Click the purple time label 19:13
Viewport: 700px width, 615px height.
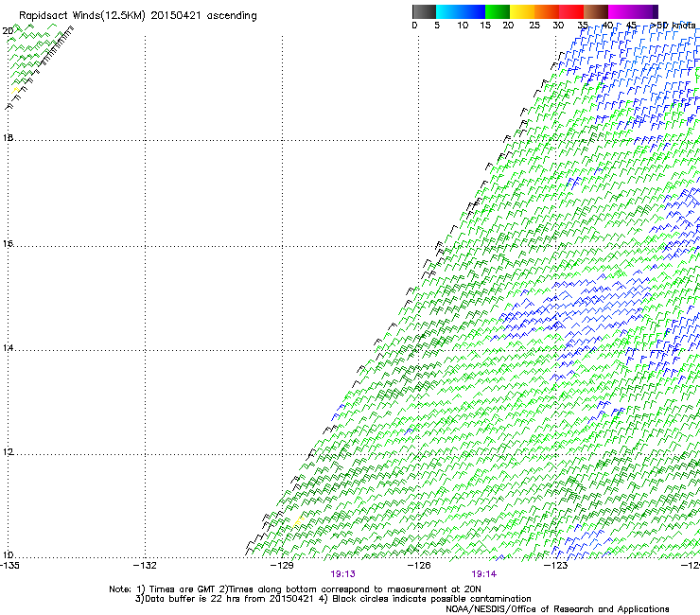pyautogui.click(x=342, y=574)
